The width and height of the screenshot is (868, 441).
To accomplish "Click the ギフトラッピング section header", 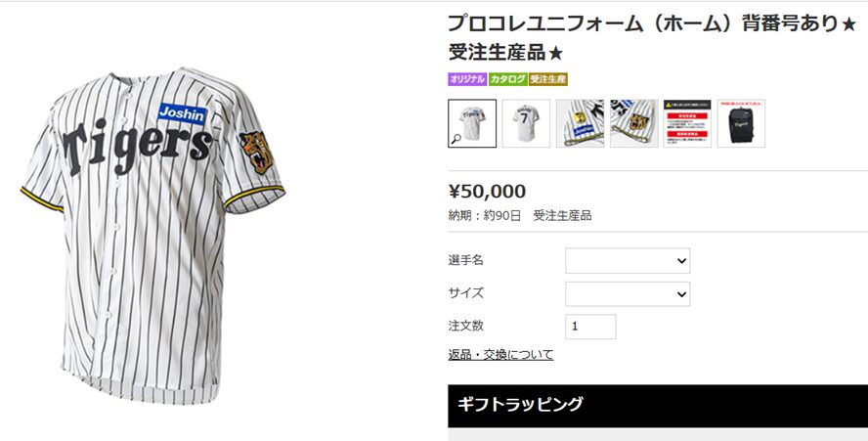I will click(658, 406).
